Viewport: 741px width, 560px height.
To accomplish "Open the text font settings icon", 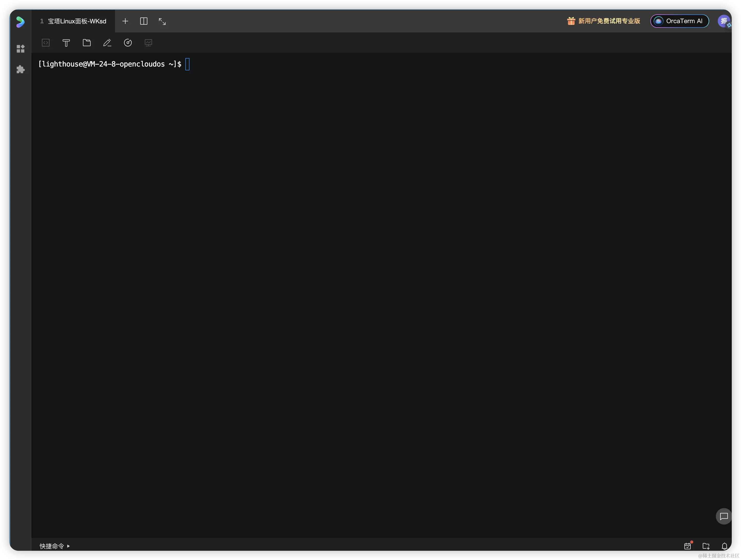I will tap(66, 43).
